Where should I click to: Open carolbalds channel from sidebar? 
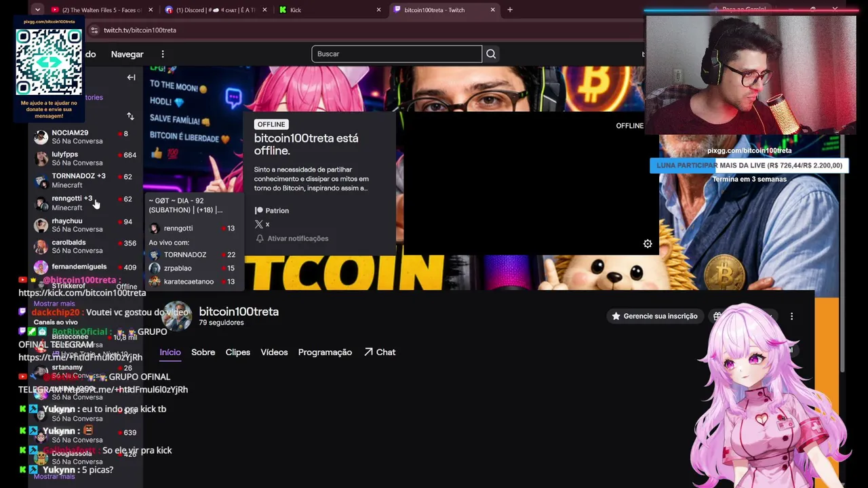[x=85, y=246]
